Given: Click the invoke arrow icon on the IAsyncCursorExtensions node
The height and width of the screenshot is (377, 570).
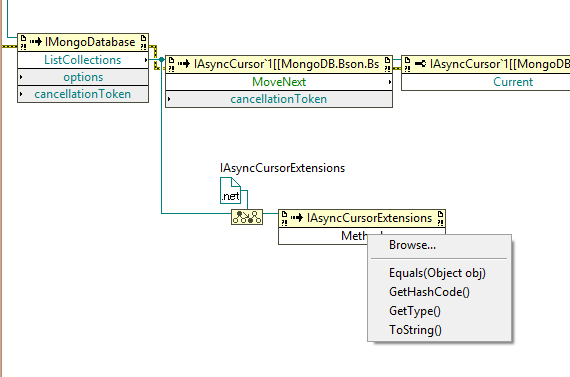Looking at the screenshot, I should 297,218.
